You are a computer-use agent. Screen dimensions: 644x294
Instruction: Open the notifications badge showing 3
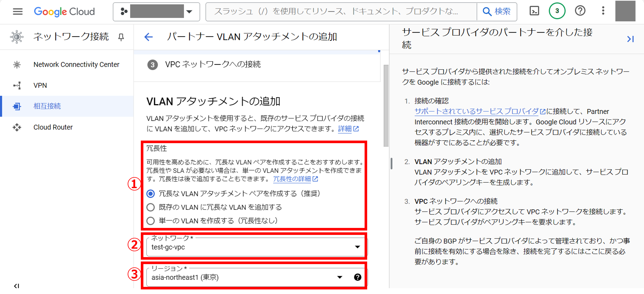pyautogui.click(x=557, y=11)
